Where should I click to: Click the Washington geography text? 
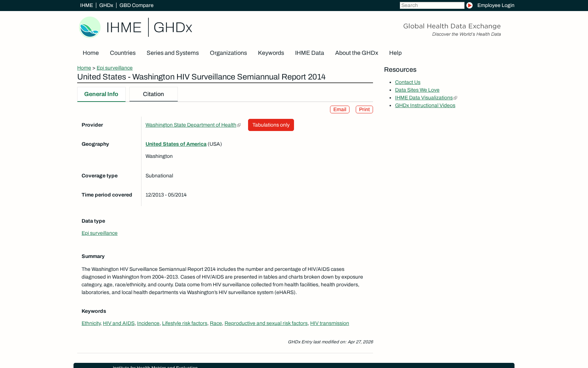(x=159, y=156)
